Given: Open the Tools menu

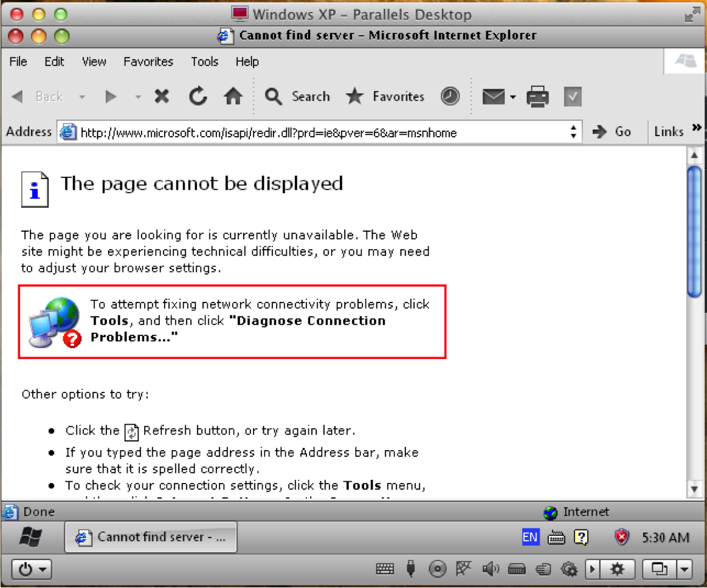Looking at the screenshot, I should (x=204, y=61).
